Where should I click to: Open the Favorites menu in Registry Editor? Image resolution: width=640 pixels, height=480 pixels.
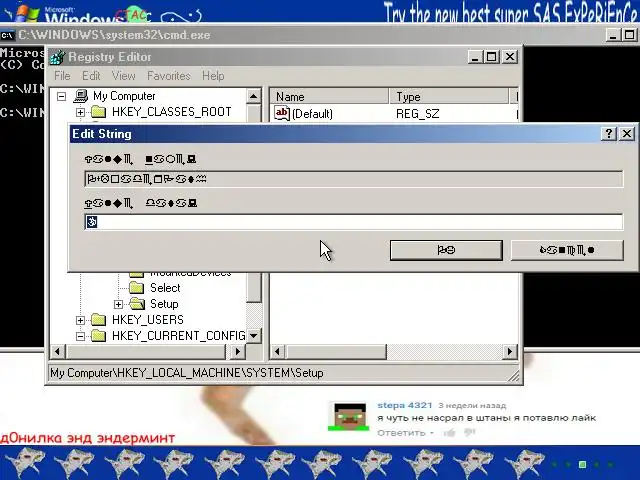(x=169, y=76)
